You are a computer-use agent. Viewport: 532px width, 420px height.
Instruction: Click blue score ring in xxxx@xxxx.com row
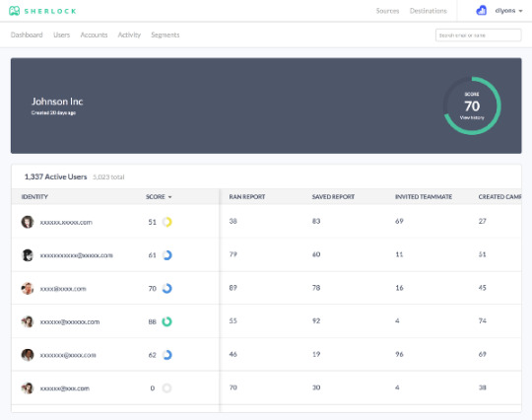coord(166,288)
